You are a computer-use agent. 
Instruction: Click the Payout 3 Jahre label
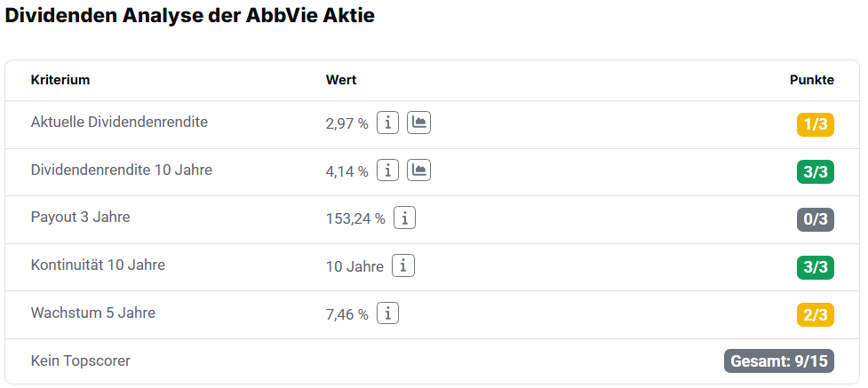80,217
